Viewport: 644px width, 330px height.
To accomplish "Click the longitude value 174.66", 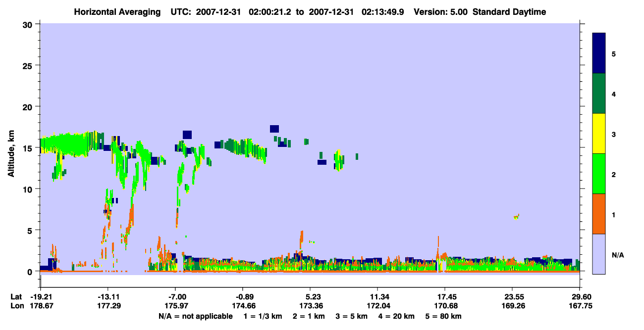I will (x=243, y=306).
